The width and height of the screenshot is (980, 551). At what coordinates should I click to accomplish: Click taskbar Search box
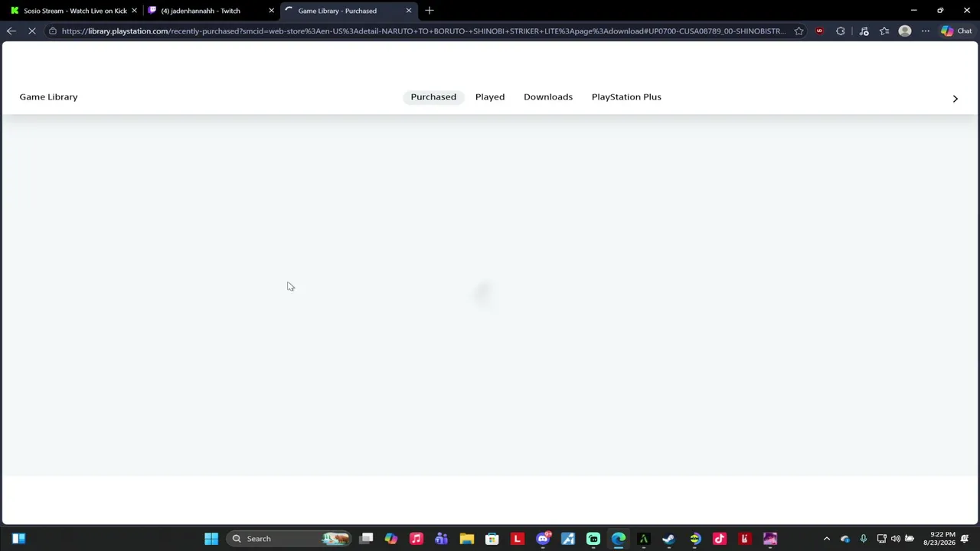click(x=289, y=539)
